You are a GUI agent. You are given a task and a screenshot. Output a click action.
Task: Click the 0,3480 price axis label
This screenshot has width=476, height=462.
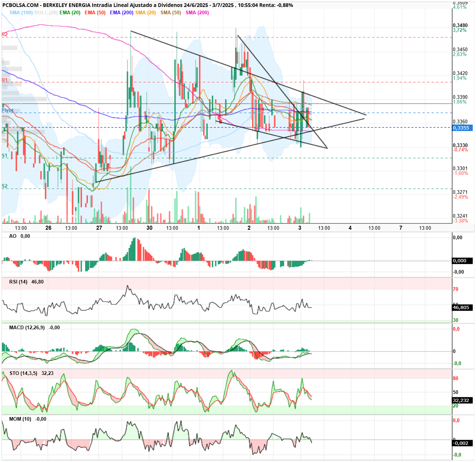click(x=460, y=25)
